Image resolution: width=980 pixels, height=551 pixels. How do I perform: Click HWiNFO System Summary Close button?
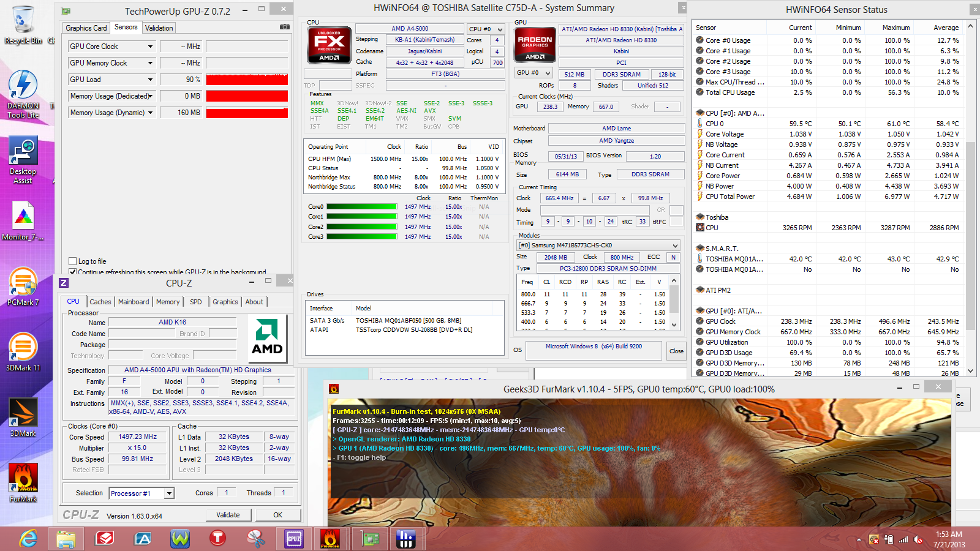[676, 351]
